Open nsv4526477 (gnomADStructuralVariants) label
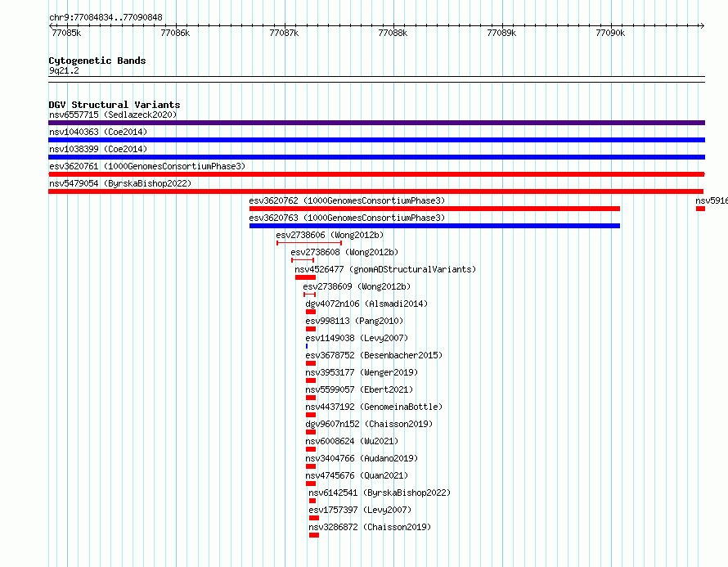728x567 pixels. pos(385,269)
